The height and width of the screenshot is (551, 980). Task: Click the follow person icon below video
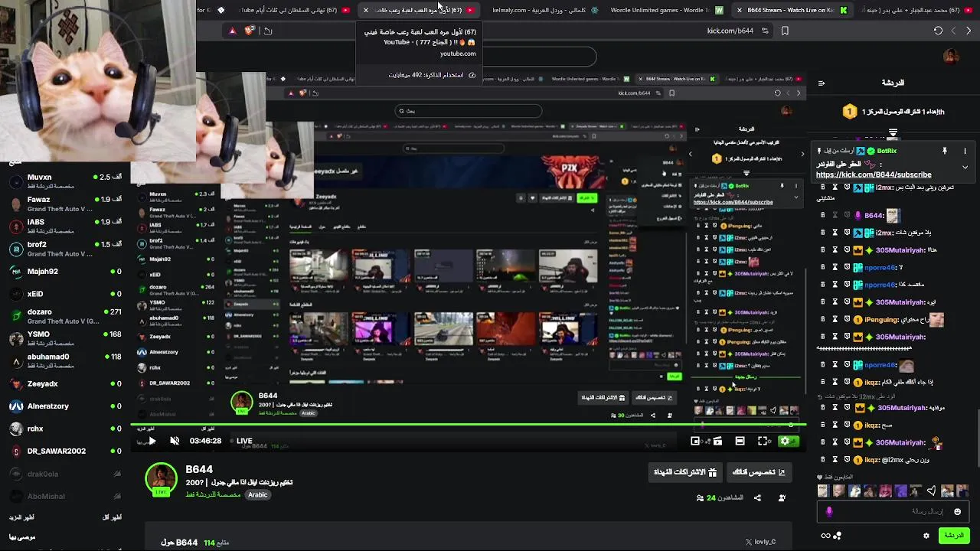tap(782, 498)
